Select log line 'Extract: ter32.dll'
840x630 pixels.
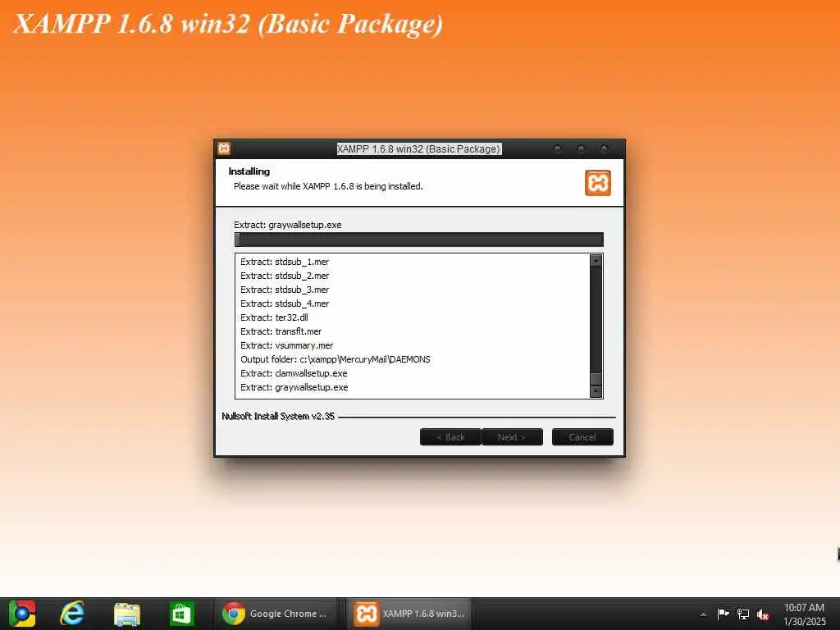274,317
